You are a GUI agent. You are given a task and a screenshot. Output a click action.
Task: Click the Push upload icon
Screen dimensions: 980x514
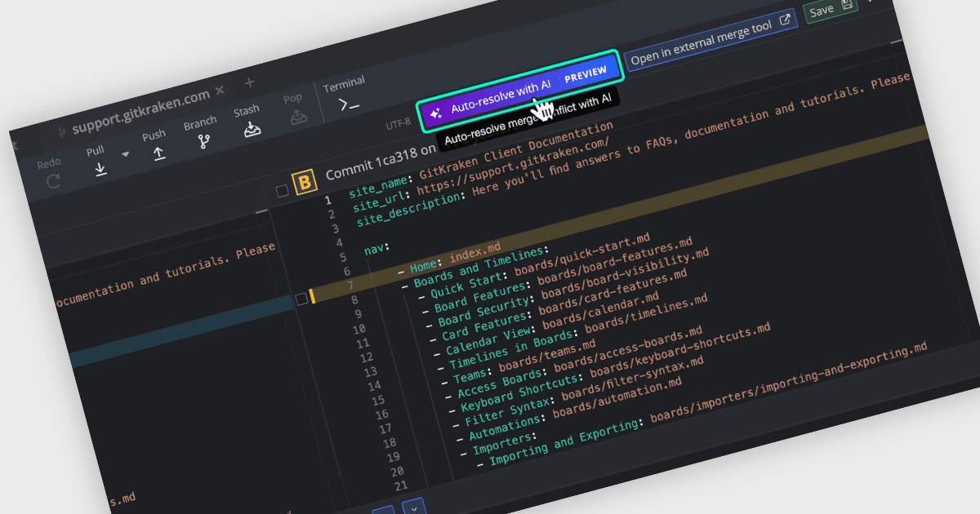tap(159, 153)
